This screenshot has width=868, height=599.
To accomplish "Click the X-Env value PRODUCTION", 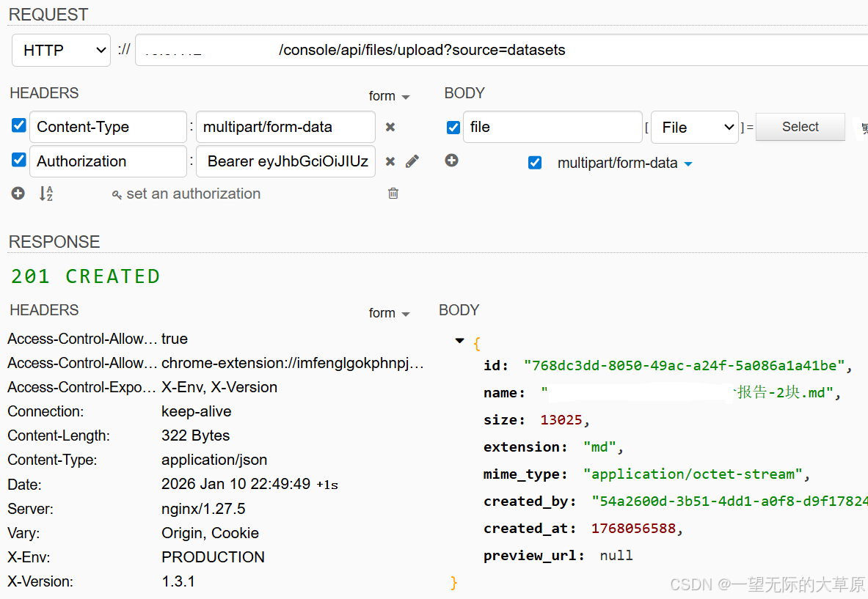I will click(213, 557).
